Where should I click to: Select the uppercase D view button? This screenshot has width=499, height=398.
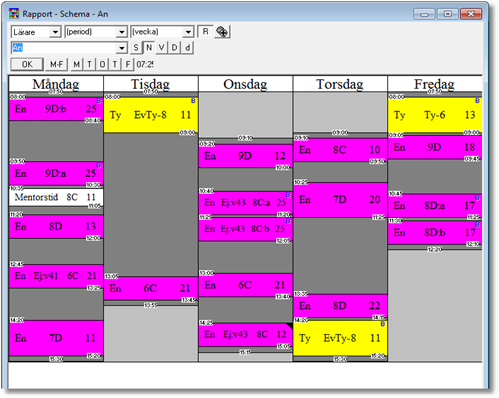(174, 48)
